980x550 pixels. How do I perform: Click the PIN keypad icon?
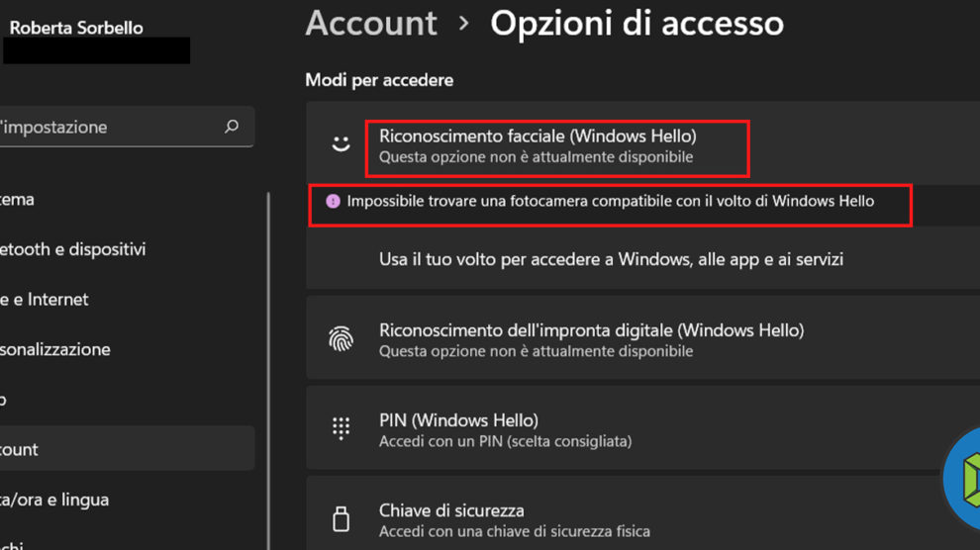click(x=341, y=428)
